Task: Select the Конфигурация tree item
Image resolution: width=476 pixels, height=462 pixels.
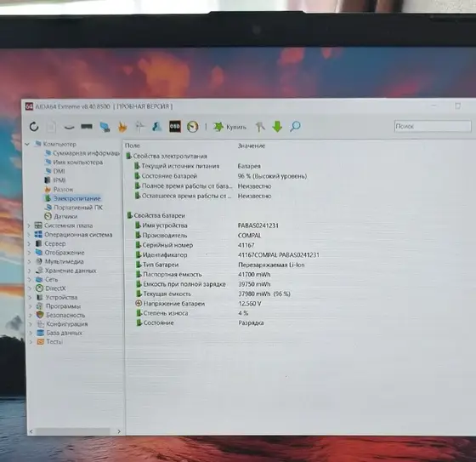Action: tap(62, 324)
